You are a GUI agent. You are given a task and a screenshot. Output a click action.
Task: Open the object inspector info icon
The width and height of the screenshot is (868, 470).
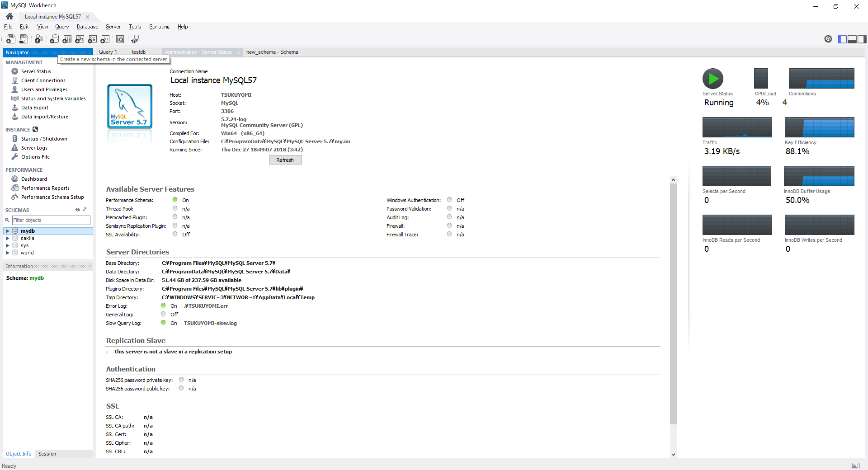coord(39,39)
